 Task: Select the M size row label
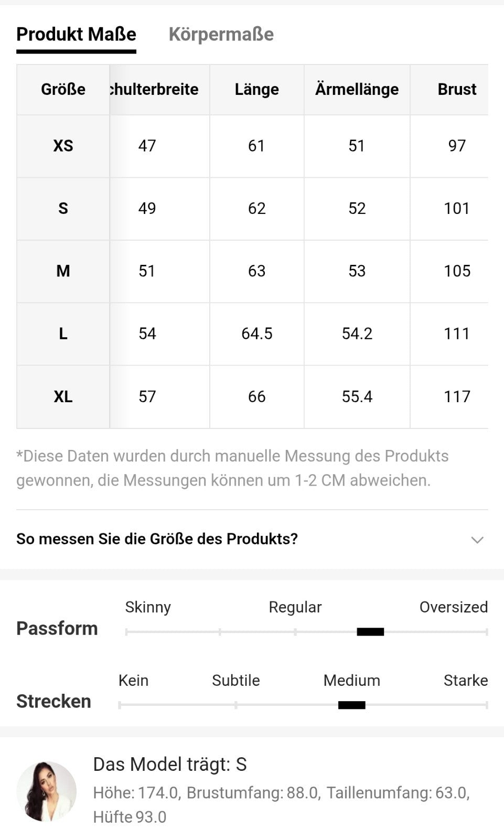(63, 271)
